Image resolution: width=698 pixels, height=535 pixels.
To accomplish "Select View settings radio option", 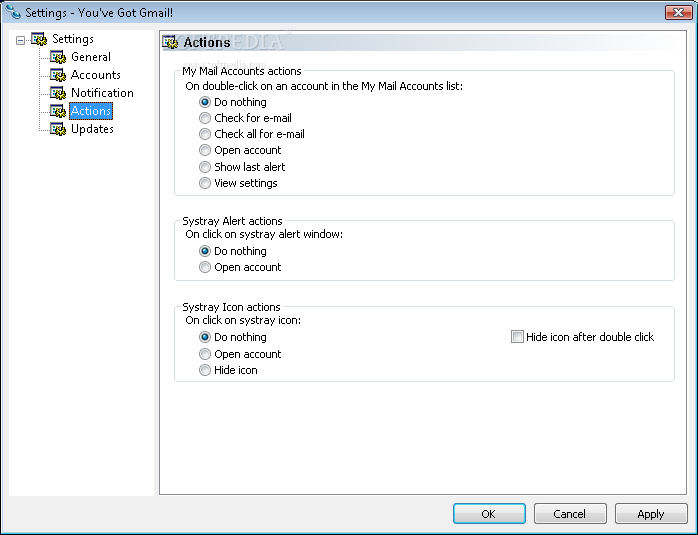I will [x=204, y=183].
